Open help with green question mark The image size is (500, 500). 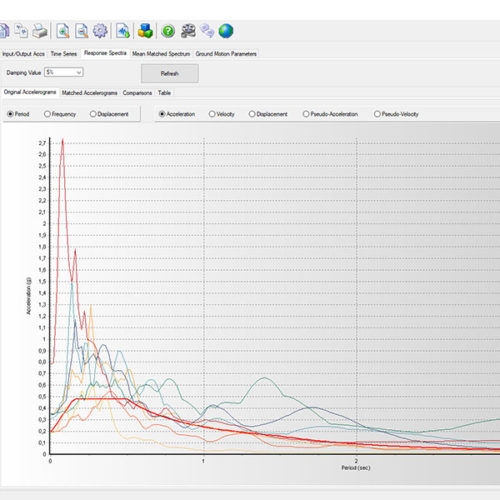pos(168,31)
